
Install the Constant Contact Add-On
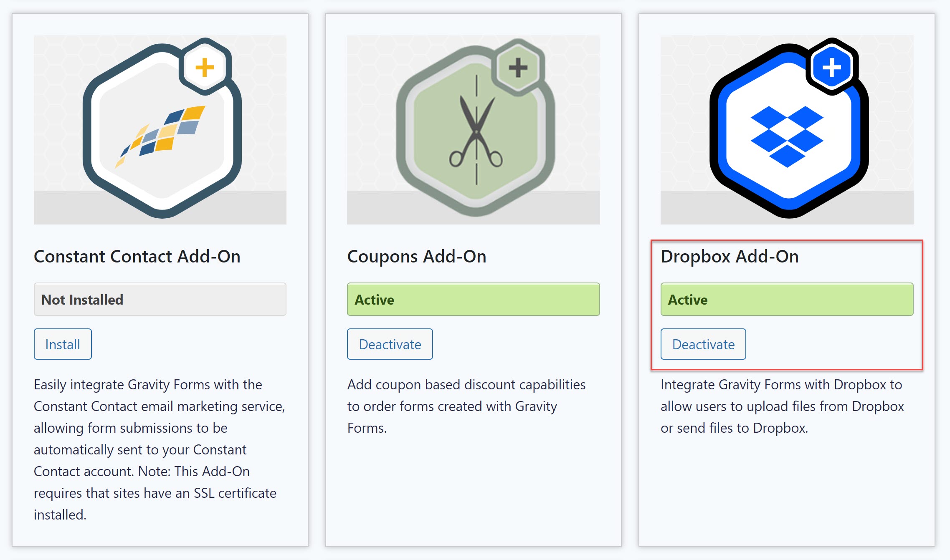pos(63,344)
